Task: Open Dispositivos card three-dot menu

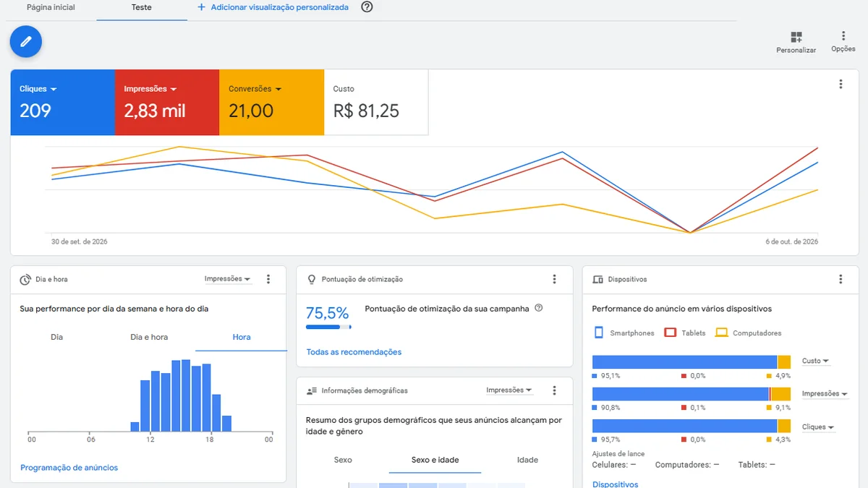Action: pyautogui.click(x=841, y=279)
